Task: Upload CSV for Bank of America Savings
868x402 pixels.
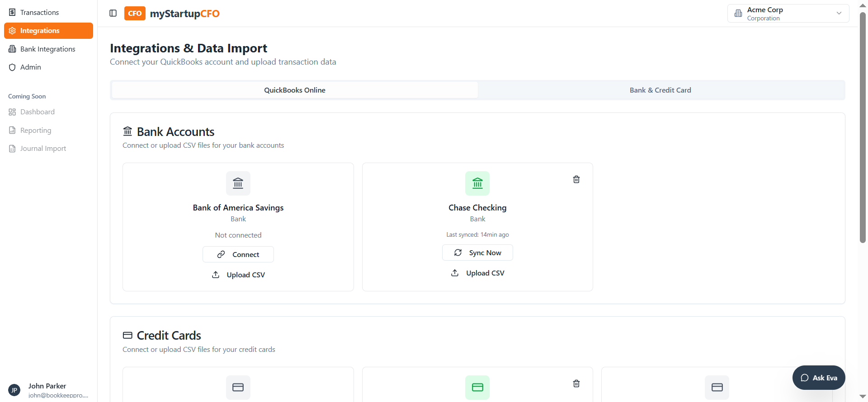Action: coord(238,275)
